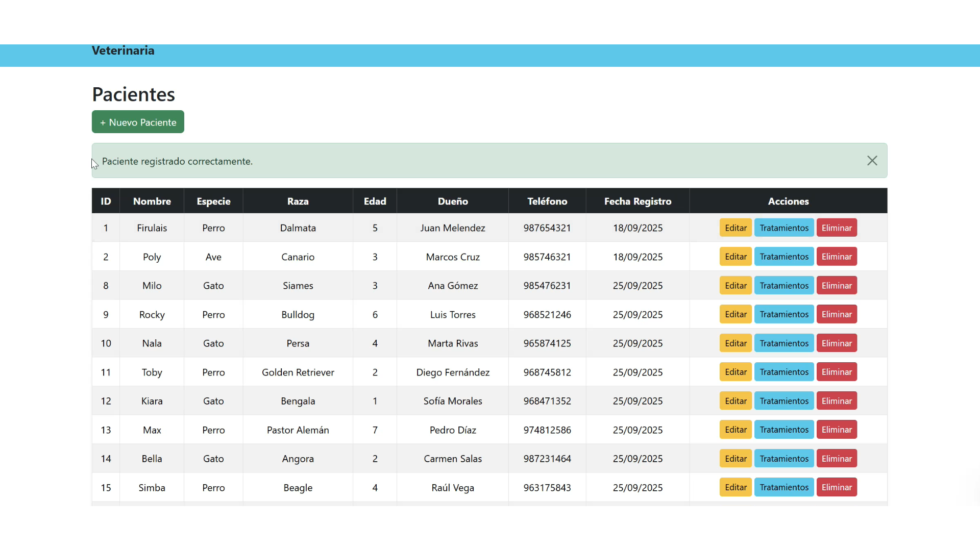Click the Nombre column header
The width and height of the screenshot is (980, 551).
point(152,201)
